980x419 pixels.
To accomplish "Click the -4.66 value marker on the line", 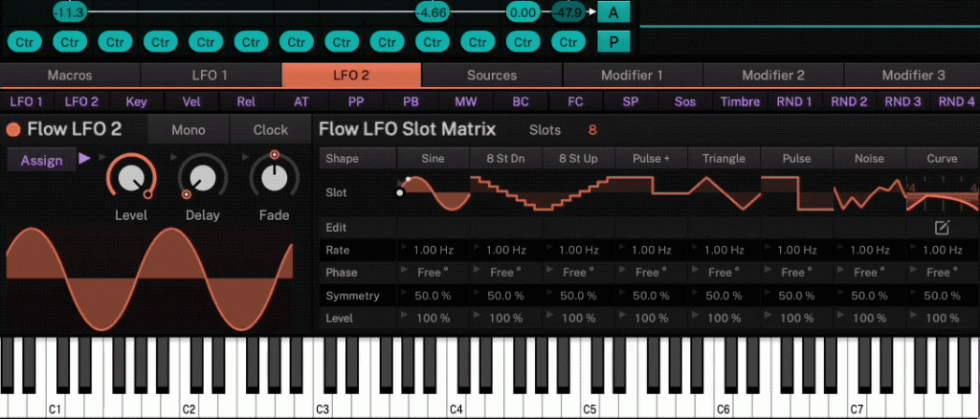I will coord(432,12).
